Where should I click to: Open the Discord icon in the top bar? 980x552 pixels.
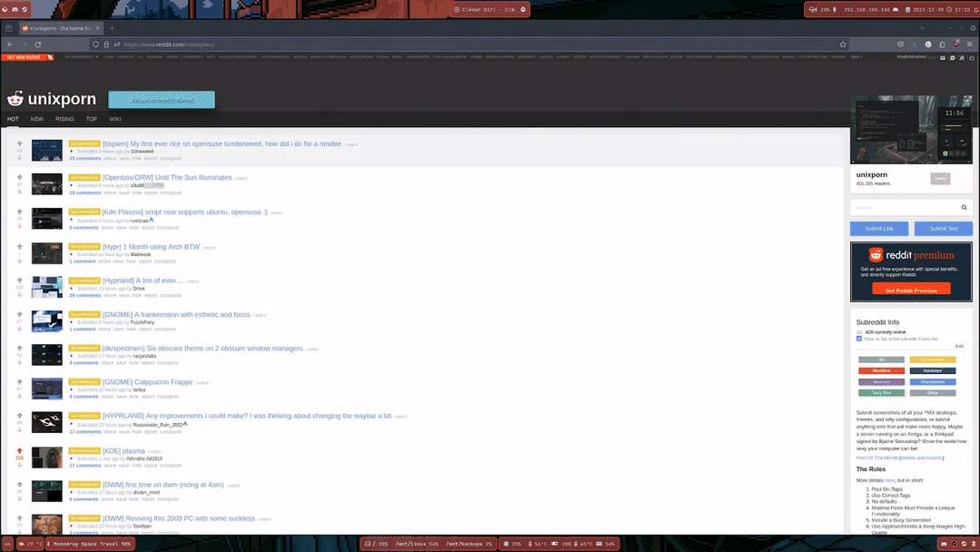[15, 9]
